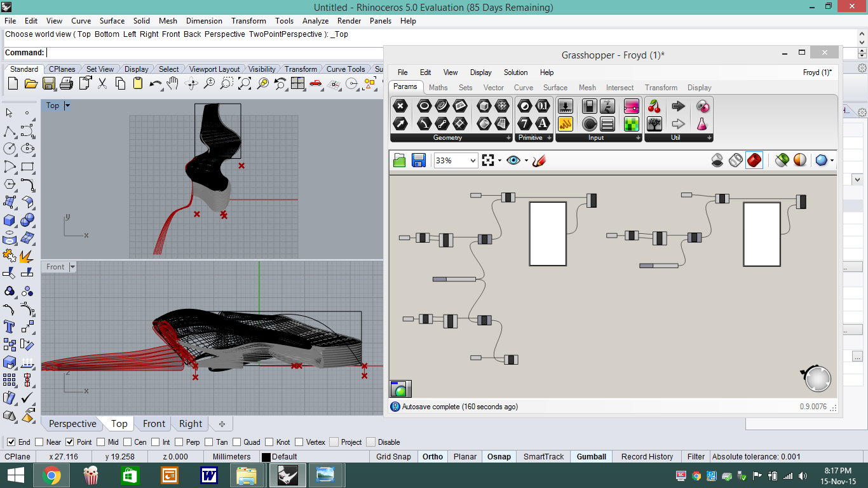Image resolution: width=868 pixels, height=488 pixels.
Task: Open Chrome from the Windows taskbar
Action: click(x=51, y=475)
